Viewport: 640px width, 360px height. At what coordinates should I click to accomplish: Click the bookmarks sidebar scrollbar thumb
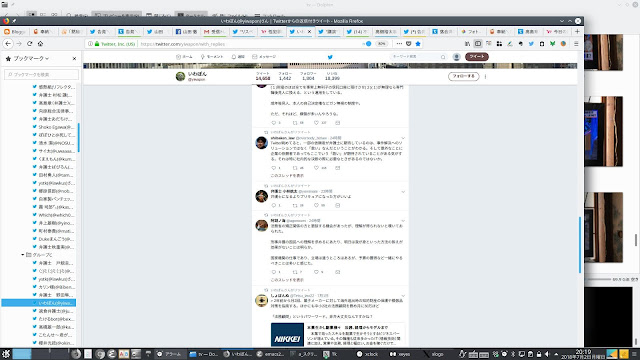[78, 138]
